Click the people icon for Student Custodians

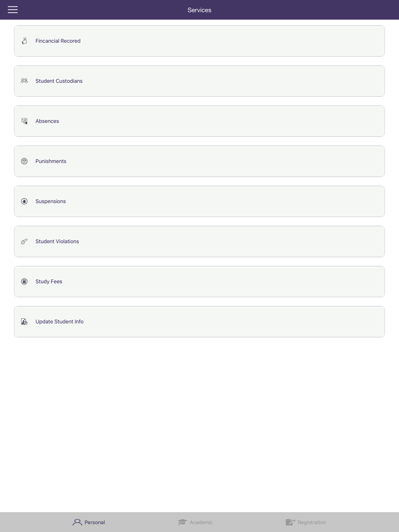24,81
